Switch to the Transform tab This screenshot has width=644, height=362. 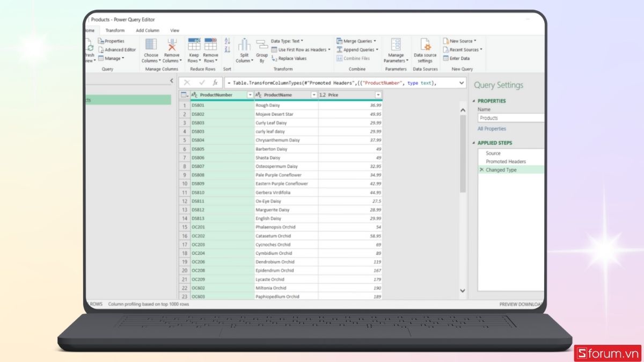(115, 31)
